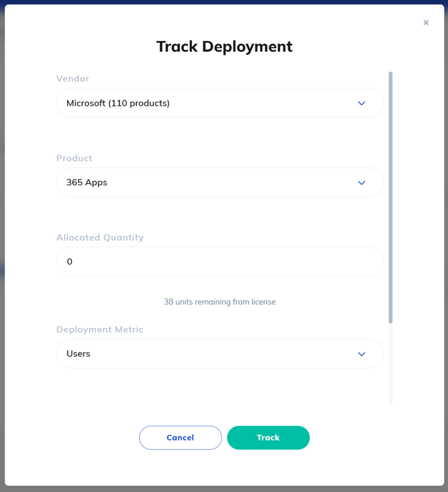
Task: Expand the Vendor dropdown chevron
Action: click(361, 103)
